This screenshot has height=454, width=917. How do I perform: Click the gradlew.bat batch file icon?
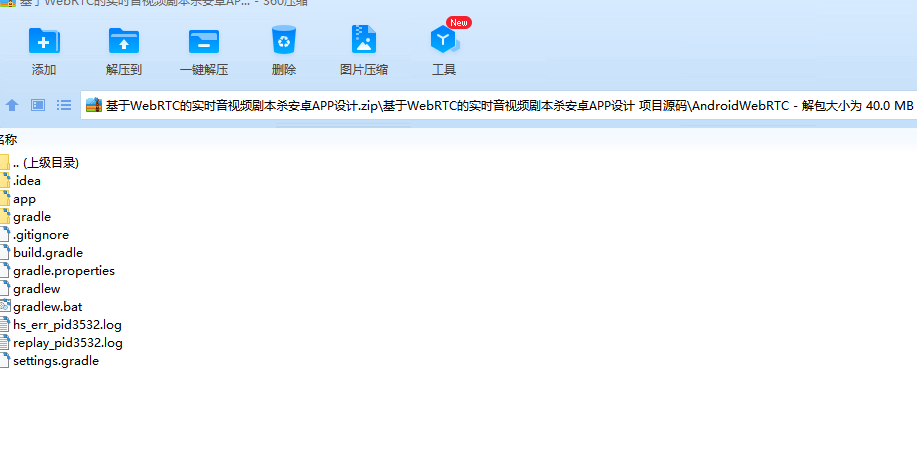(x=5, y=307)
